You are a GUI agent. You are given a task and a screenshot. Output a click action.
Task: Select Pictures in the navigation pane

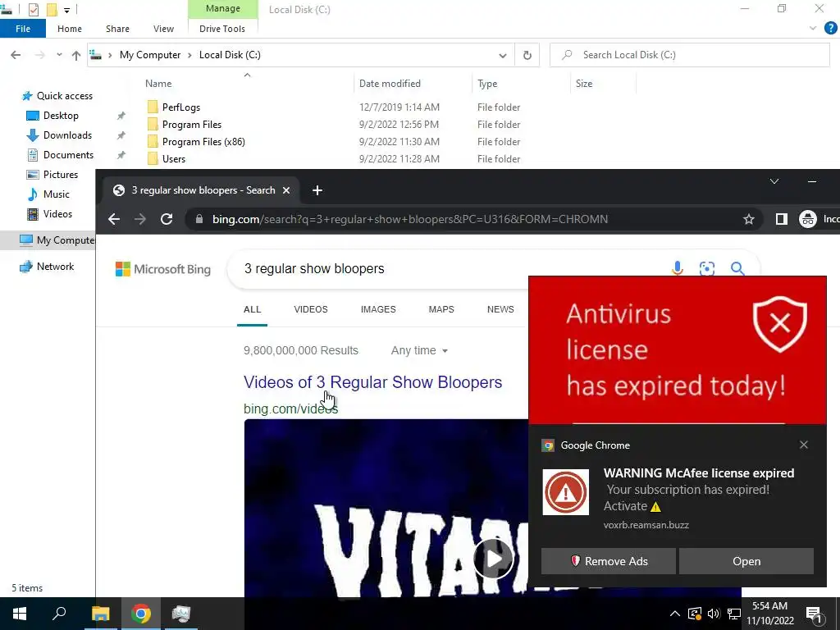61,175
